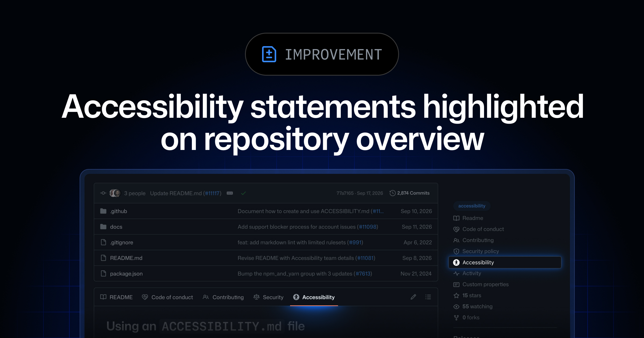Viewport: 644px width, 338px height.
Task: Open Custom properties in the sidebar
Action: point(486,284)
